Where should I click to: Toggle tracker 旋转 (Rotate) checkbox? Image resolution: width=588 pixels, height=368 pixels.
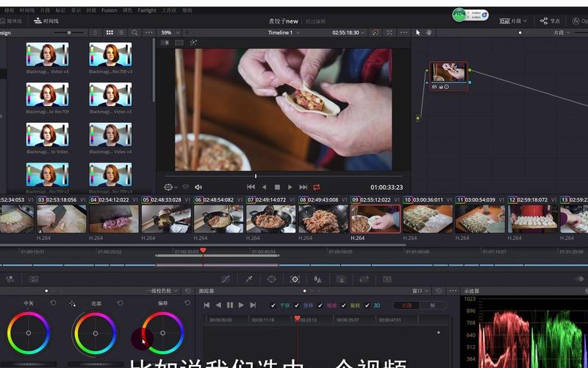343,305
